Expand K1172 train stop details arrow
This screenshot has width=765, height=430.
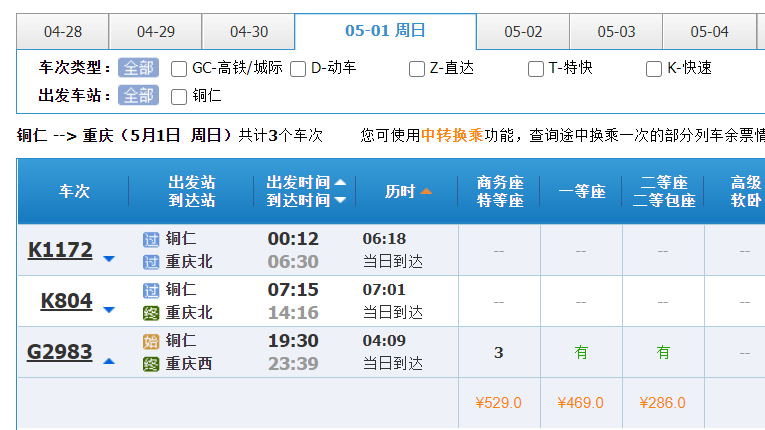[109, 259]
